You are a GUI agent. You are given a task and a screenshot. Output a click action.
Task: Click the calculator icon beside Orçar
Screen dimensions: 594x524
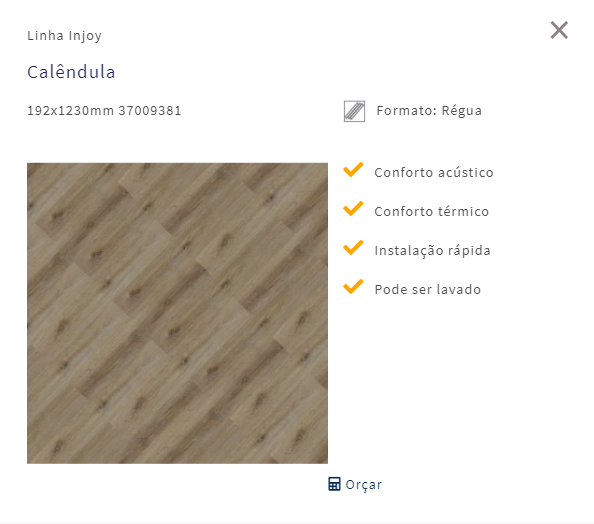(334, 484)
